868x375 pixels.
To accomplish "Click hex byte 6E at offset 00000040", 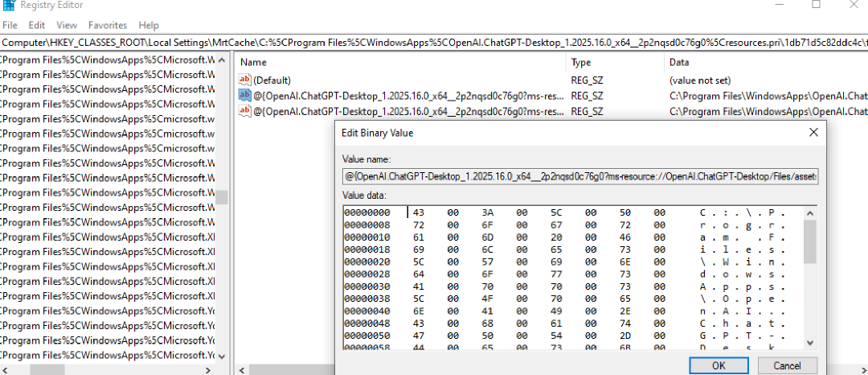I will coord(419,311).
